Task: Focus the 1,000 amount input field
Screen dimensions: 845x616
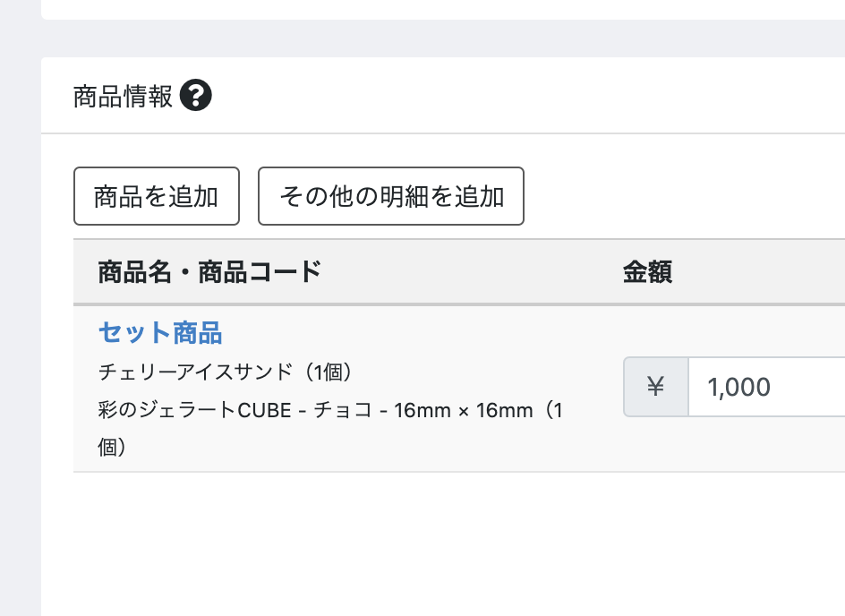Action: tap(766, 387)
